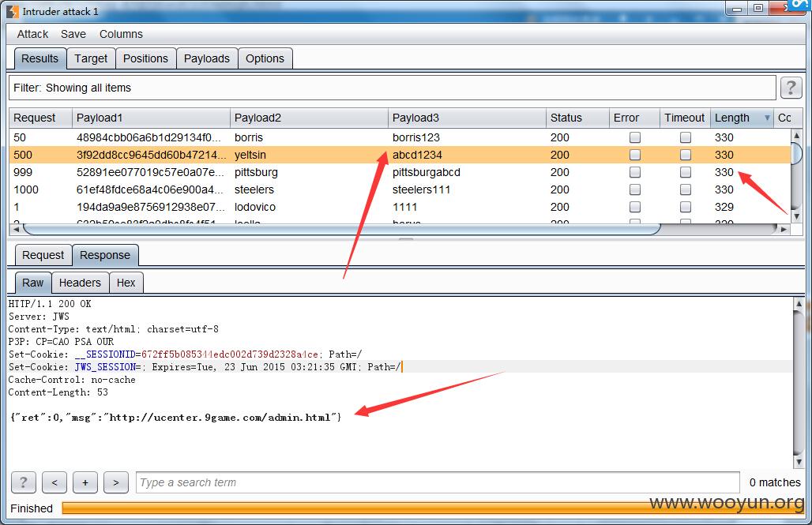Open the Save menu

(x=73, y=34)
